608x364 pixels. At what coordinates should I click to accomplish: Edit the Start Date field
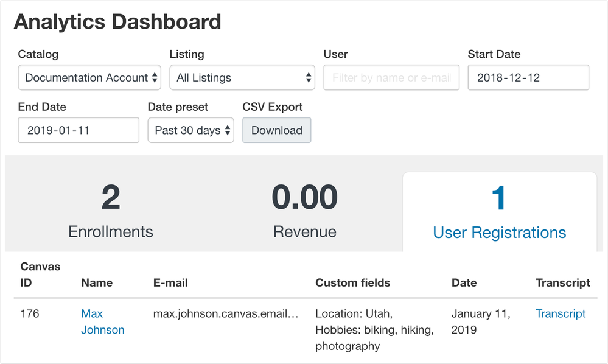(527, 77)
